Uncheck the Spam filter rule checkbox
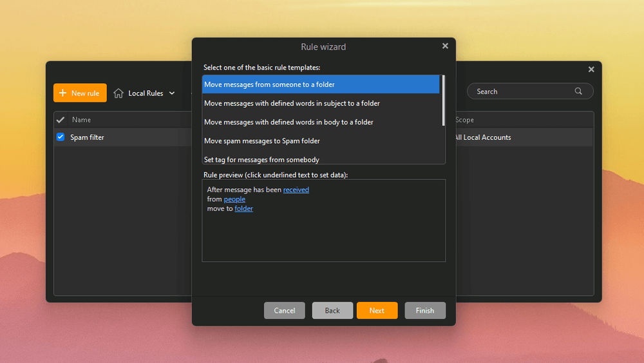The image size is (644, 363). pyautogui.click(x=61, y=137)
